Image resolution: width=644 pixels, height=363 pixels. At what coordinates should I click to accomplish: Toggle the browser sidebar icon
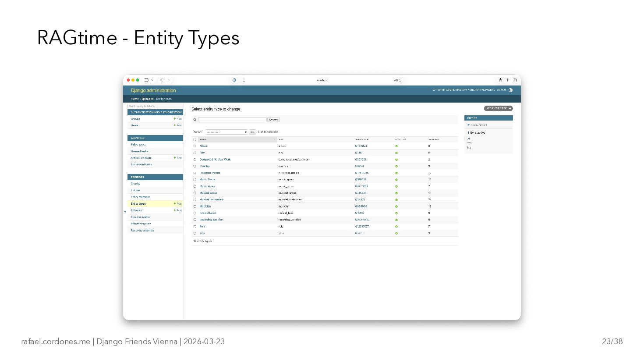pyautogui.click(x=146, y=80)
